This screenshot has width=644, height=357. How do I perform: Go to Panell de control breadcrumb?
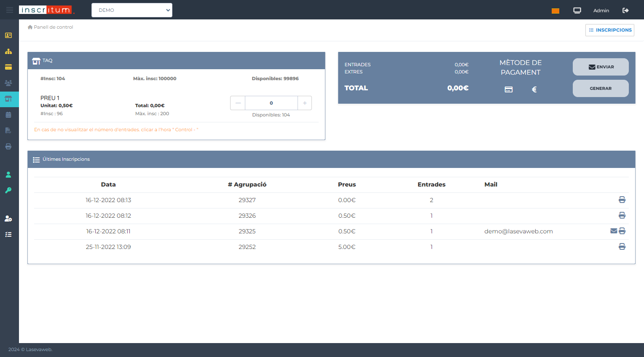[51, 27]
